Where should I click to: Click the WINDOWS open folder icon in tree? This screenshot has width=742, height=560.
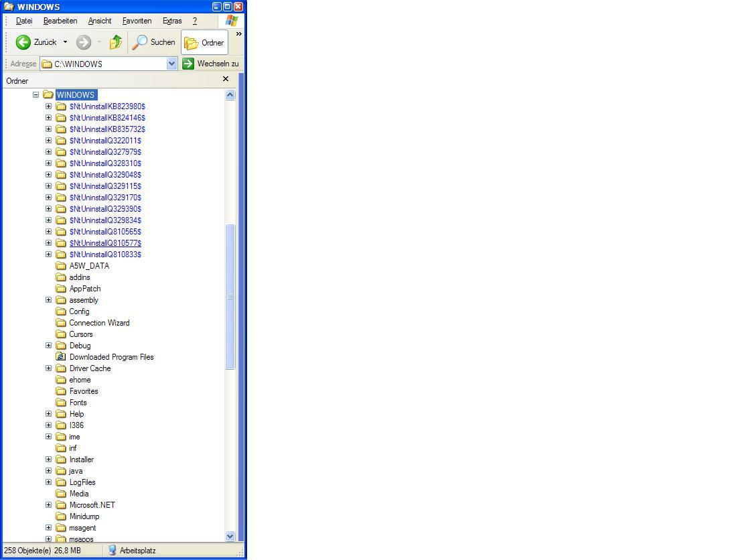48,94
